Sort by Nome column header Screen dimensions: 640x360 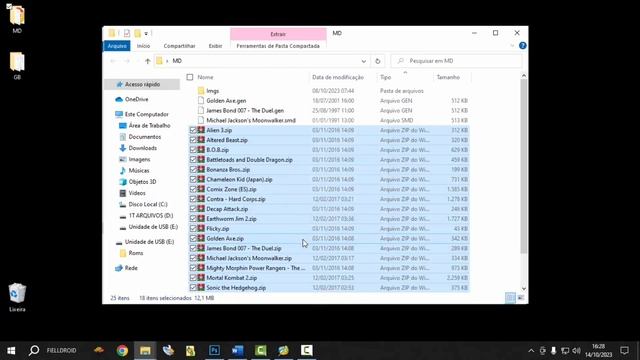[205, 77]
